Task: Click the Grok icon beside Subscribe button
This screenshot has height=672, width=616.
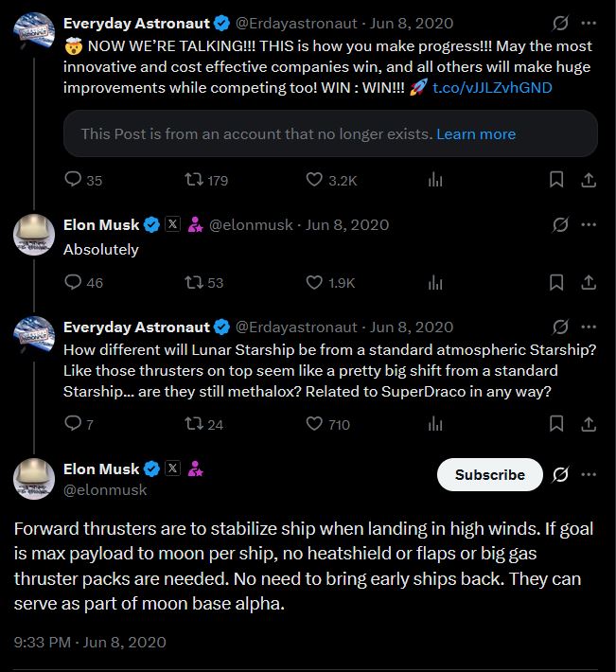Action: coord(560,474)
